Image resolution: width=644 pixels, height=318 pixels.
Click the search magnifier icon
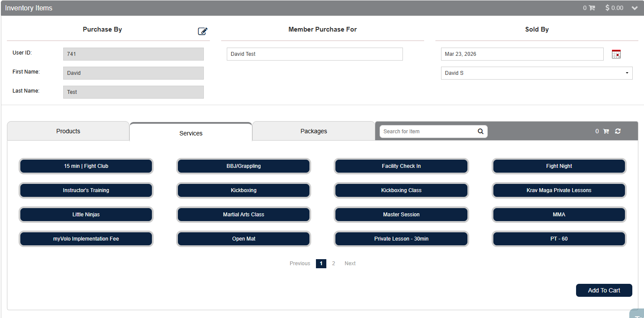coord(480,132)
